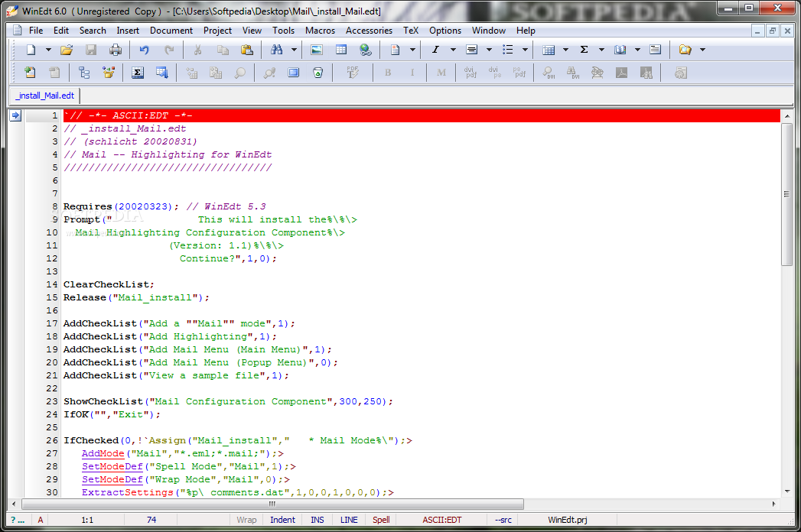Image resolution: width=801 pixels, height=532 pixels.
Task: Click the open book bibliography icon
Action: (x=620, y=50)
